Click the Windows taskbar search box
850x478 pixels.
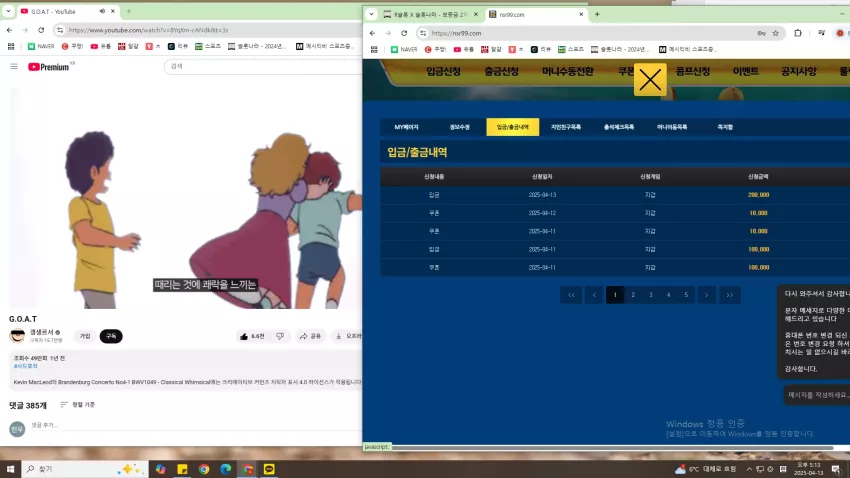85,469
